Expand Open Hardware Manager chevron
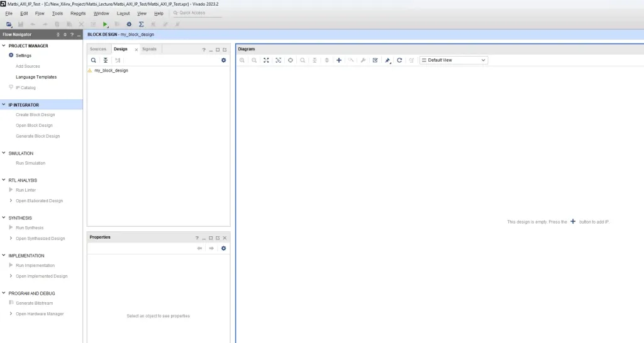This screenshot has height=343, width=644. tap(11, 313)
